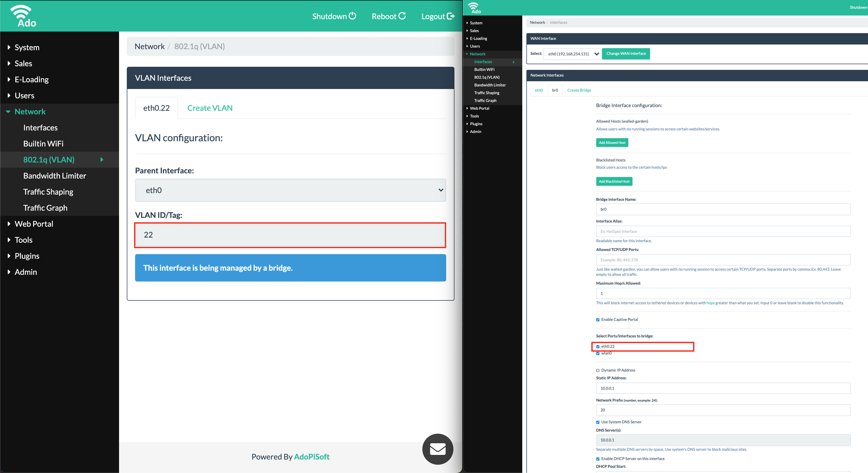Image resolution: width=868 pixels, height=473 pixels.
Task: Toggle the Enable Captive Portal checkbox
Action: tap(598, 320)
